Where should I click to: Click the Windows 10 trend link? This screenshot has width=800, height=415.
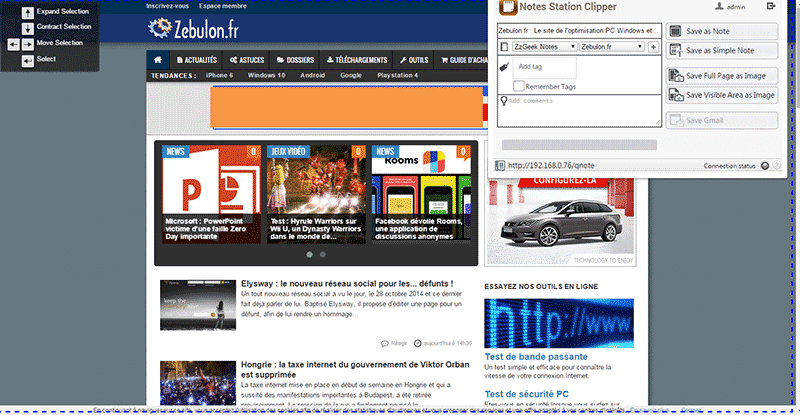pos(266,75)
